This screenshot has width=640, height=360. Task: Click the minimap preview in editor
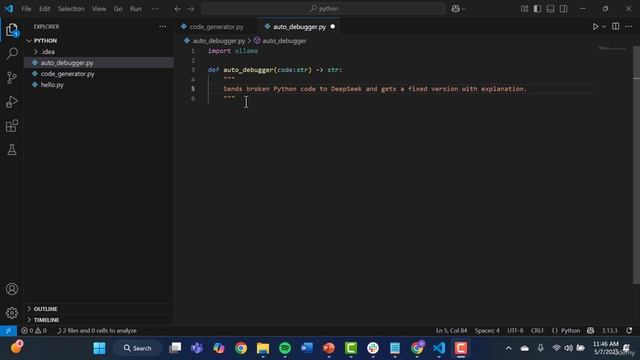pos(612,48)
